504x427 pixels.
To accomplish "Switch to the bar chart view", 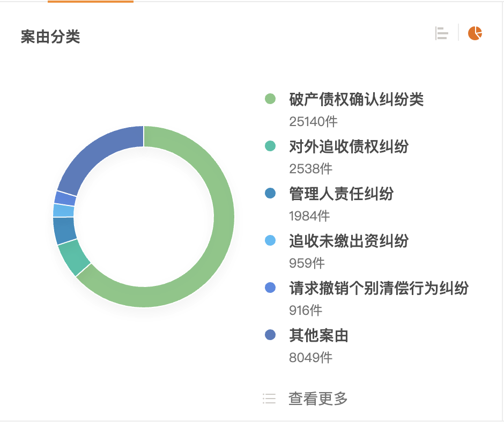I will (442, 33).
